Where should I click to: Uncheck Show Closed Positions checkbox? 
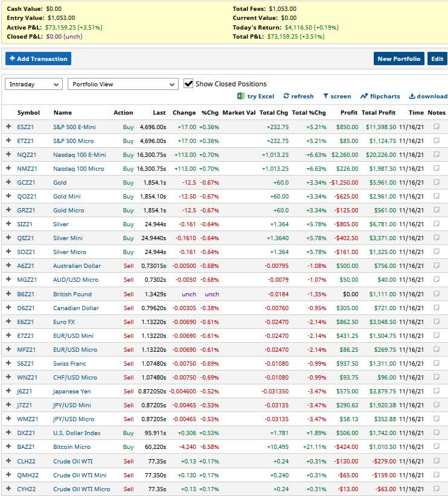(x=188, y=83)
